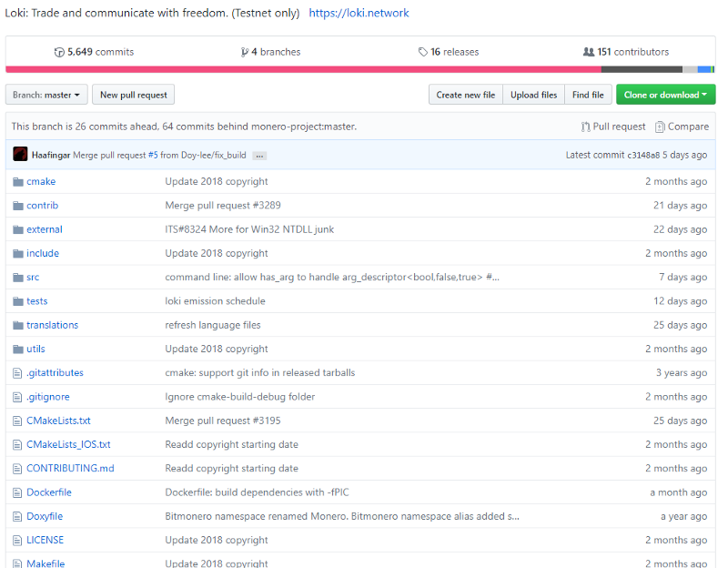Screen dimensions: 728x568
Task: Open the src folder name
Action: [33, 278]
